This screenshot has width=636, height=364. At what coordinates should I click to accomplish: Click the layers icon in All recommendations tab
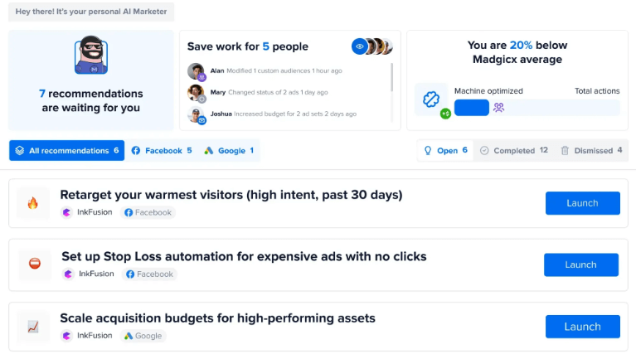coord(19,151)
